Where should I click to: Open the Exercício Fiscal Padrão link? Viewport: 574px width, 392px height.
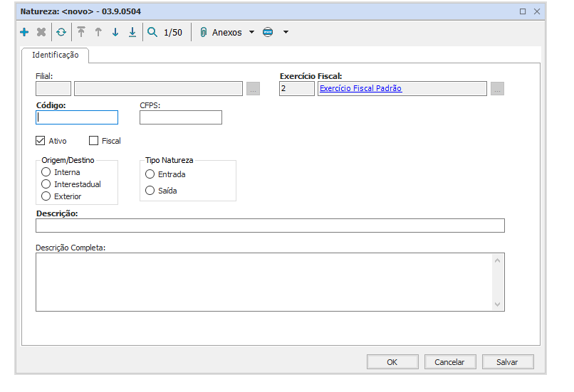click(x=360, y=88)
